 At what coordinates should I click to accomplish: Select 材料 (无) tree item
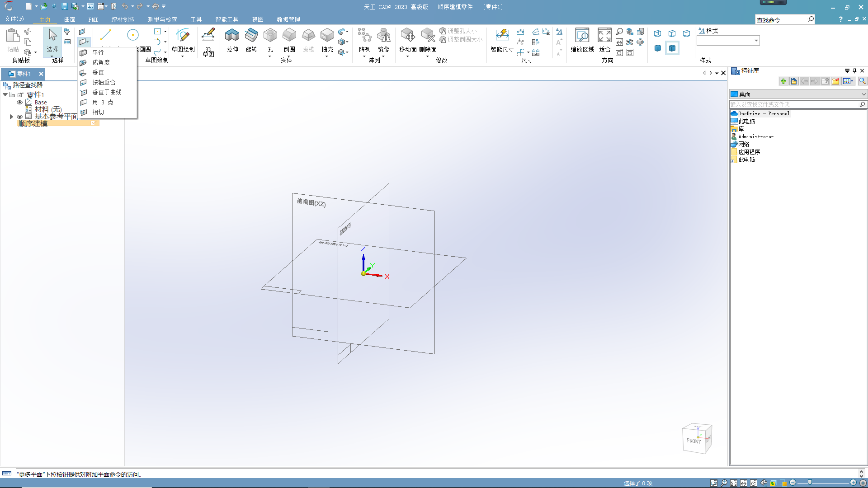coord(48,109)
